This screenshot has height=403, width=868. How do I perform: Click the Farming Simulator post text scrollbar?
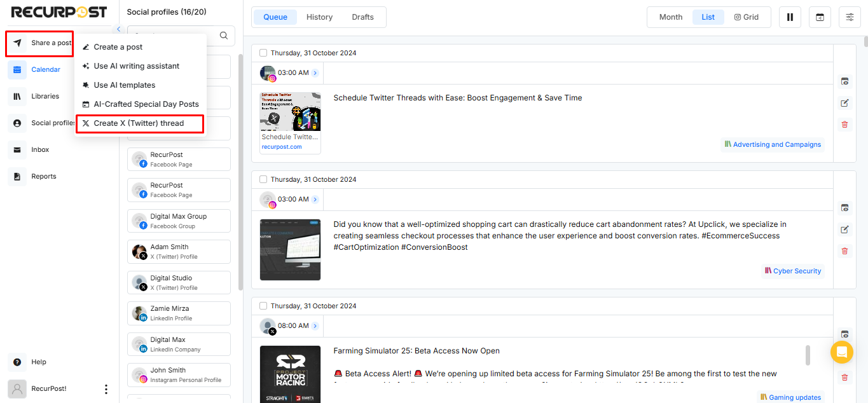click(808, 355)
